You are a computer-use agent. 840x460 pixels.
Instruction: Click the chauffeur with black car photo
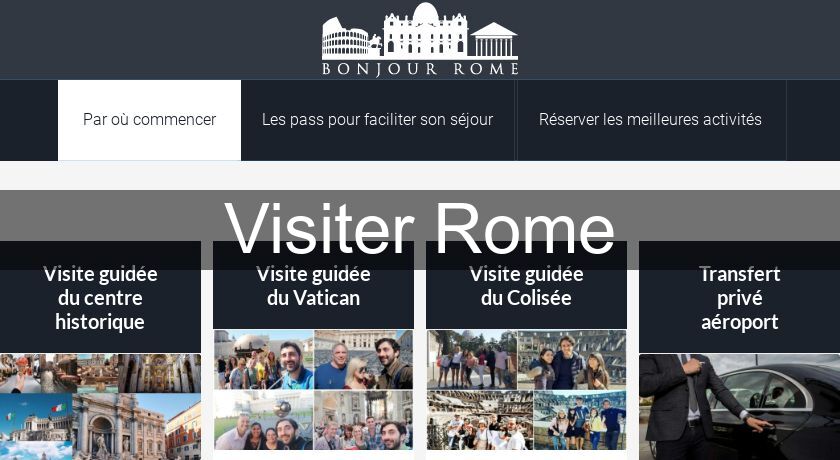pos(739,407)
